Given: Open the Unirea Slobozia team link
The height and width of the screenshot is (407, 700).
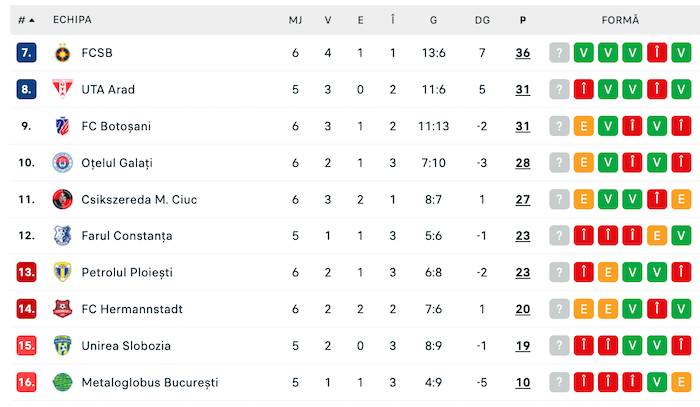Looking at the screenshot, I should click(x=126, y=346).
